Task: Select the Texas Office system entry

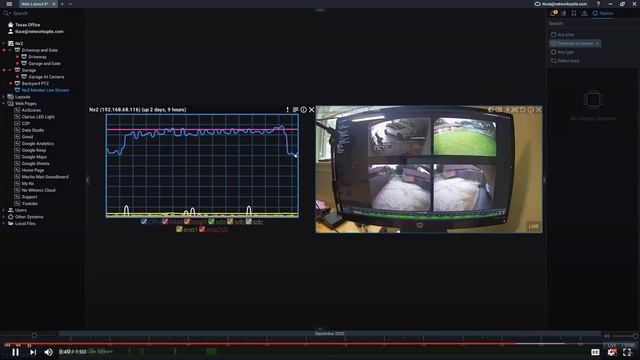Action: pos(27,24)
